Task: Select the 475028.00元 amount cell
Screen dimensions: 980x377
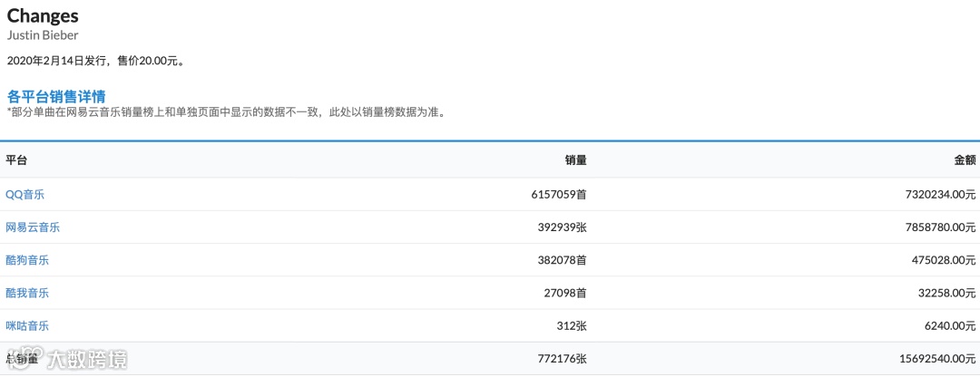Action: tap(943, 260)
